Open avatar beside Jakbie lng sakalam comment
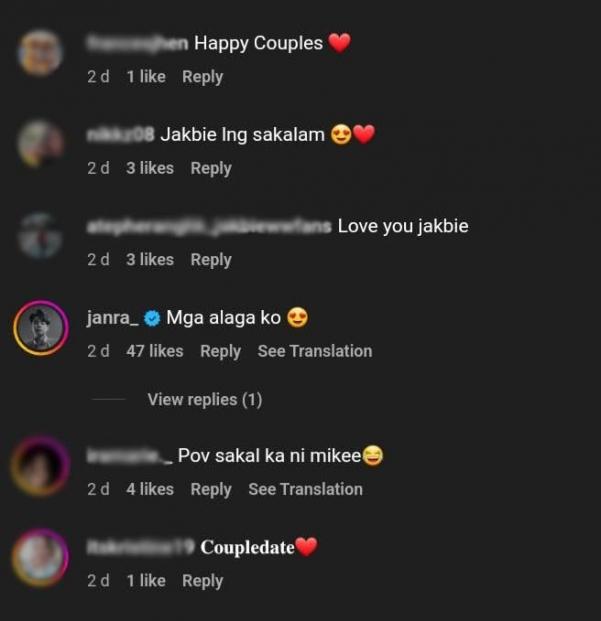The width and height of the screenshot is (601, 621). pos(40,144)
